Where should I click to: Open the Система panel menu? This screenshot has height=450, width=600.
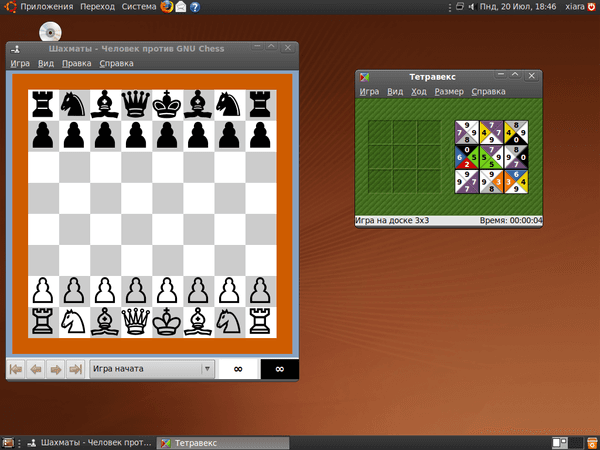coord(139,7)
